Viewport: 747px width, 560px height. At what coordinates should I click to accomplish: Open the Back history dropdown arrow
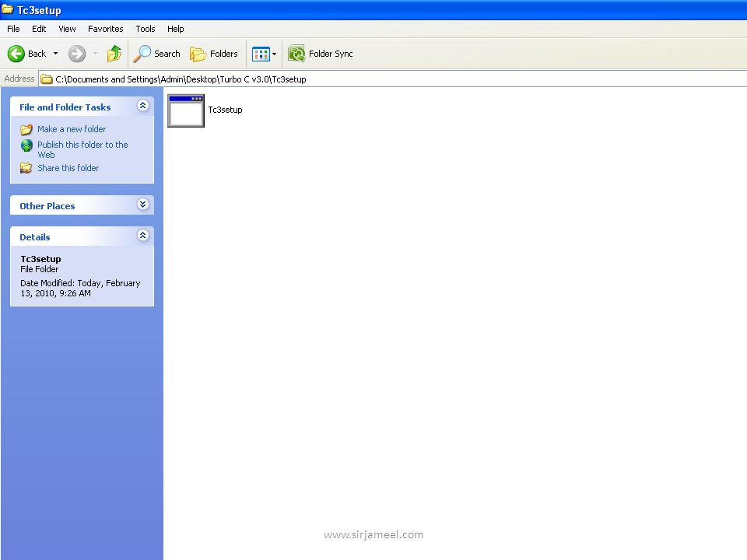tap(56, 54)
